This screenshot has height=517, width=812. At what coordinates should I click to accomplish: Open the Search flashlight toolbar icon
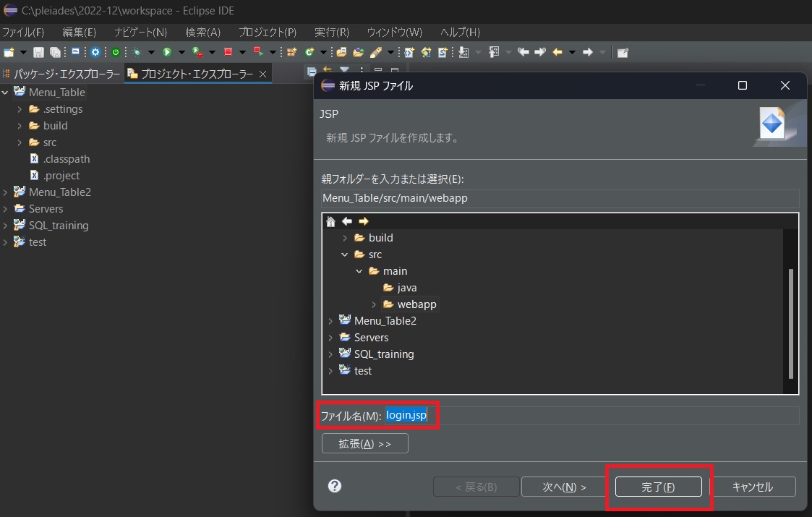(377, 51)
